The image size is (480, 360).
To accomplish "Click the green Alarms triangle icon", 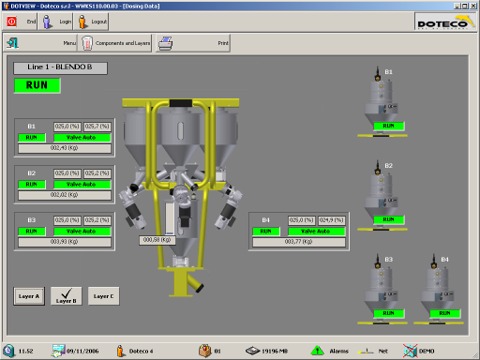I will click(317, 351).
